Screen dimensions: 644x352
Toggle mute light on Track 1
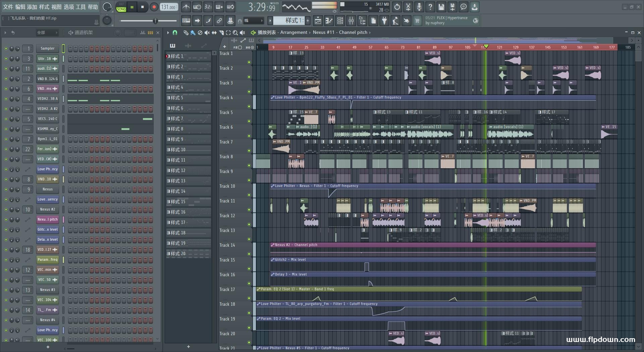249,62
